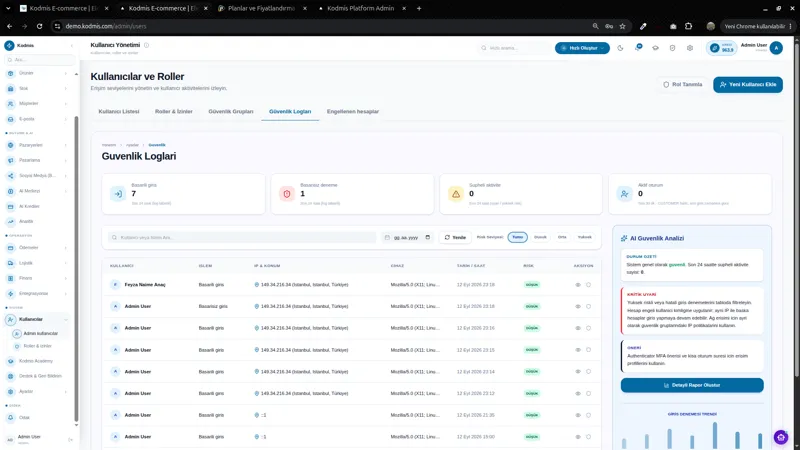Reload the page in Chrome
Screen dimensions: 800x450
pyautogui.click(x=39, y=26)
